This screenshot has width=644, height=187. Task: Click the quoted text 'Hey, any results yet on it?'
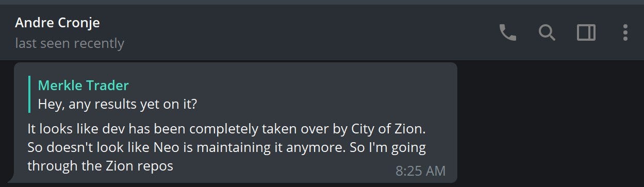coord(118,104)
